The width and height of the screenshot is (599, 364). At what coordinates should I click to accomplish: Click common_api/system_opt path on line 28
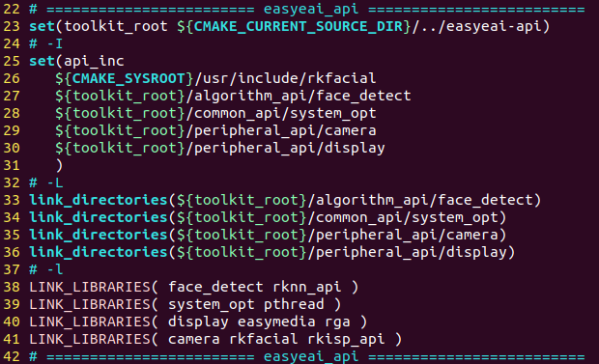285,113
